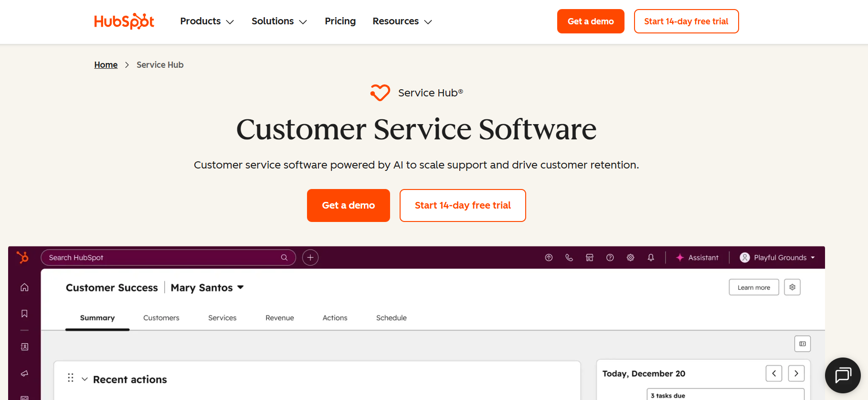Click Service Hub breadcrumb text
Viewport: 868px width, 400px height.
tap(160, 65)
